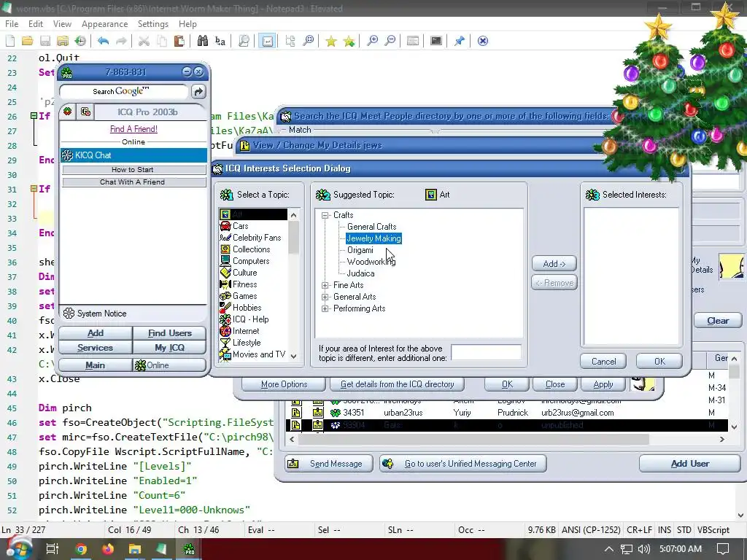Open the Appearance menu

(x=104, y=24)
